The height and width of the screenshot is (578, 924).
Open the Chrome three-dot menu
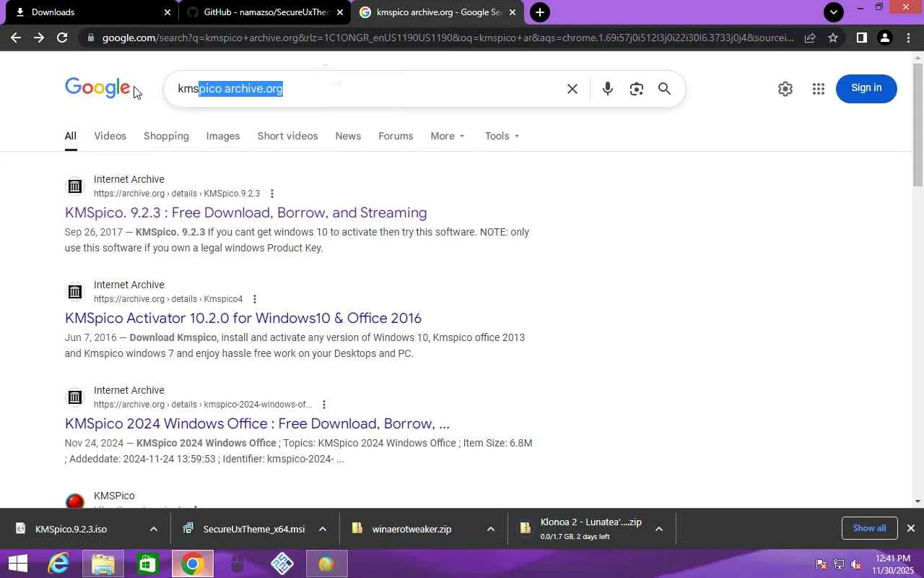point(909,38)
